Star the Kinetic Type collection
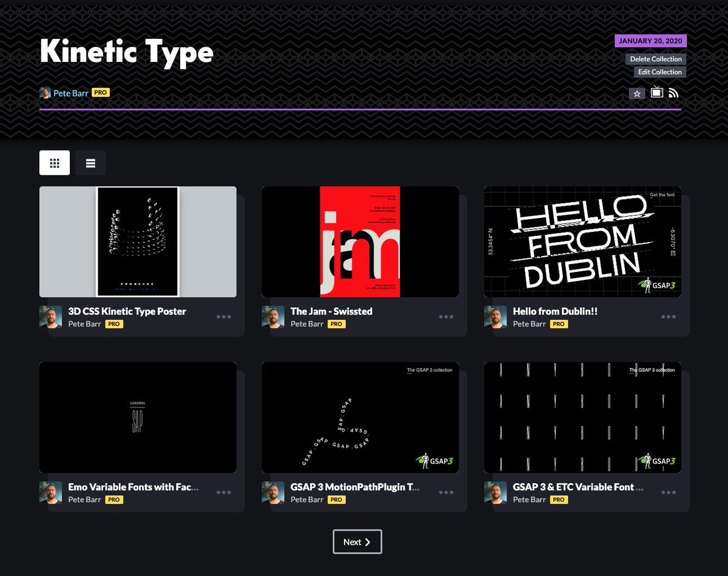The width and height of the screenshot is (728, 576). click(636, 93)
